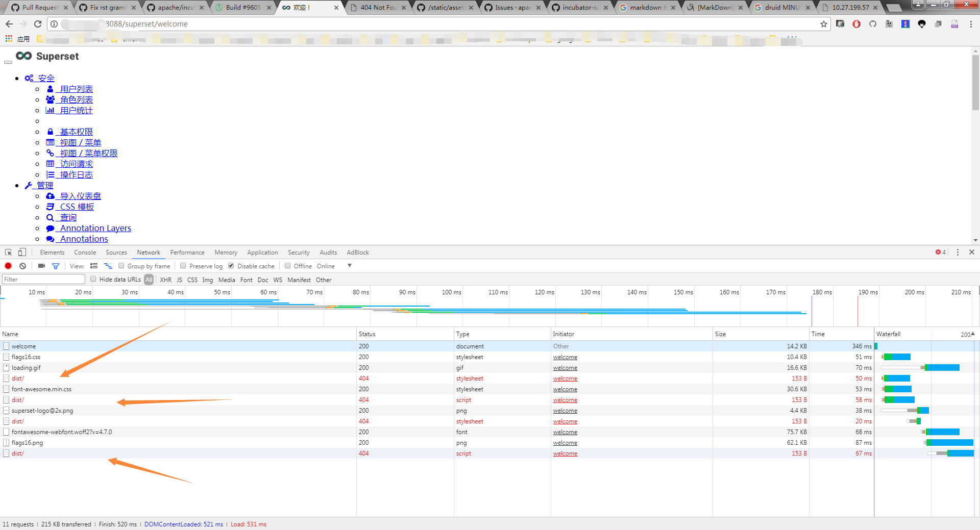This screenshot has width=980, height=530.
Task: Clear the network log with the ban icon
Action: point(23,266)
